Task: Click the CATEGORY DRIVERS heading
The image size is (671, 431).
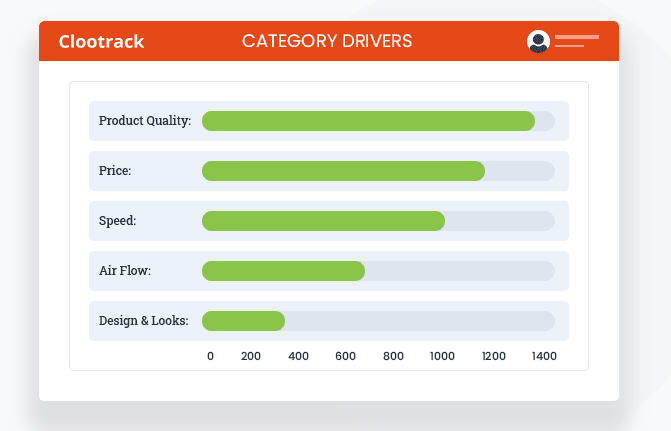Action: 327,41
